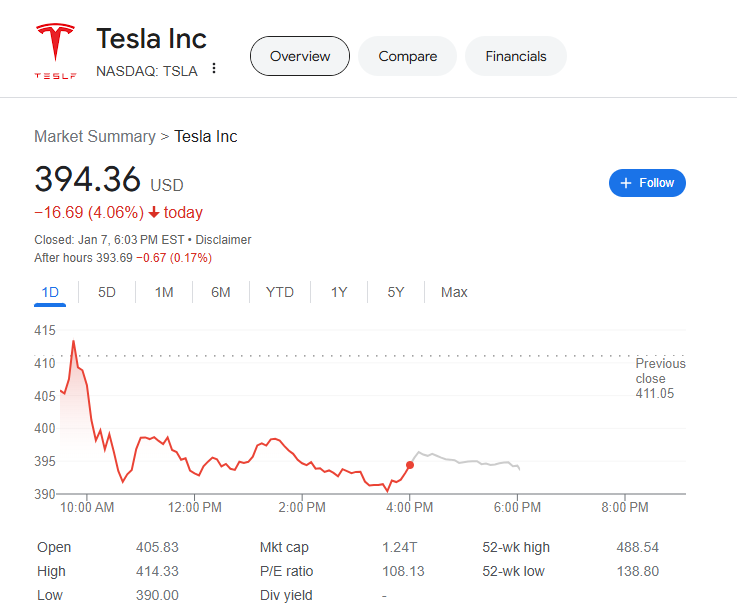The image size is (737, 607).
Task: Select the Overview tab
Action: coord(300,56)
